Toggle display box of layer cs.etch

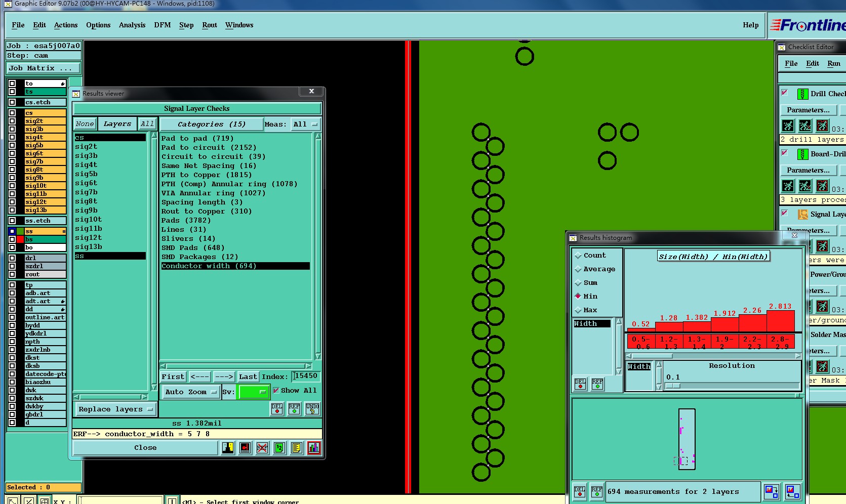[12, 102]
